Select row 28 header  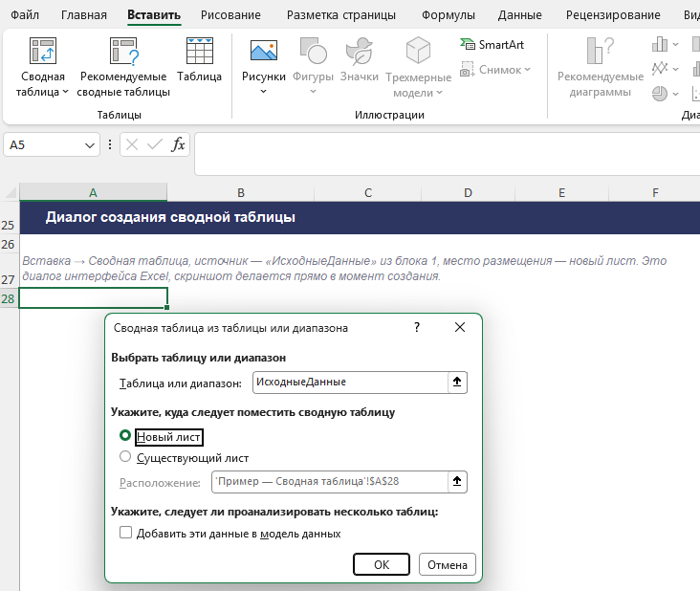tap(8, 298)
